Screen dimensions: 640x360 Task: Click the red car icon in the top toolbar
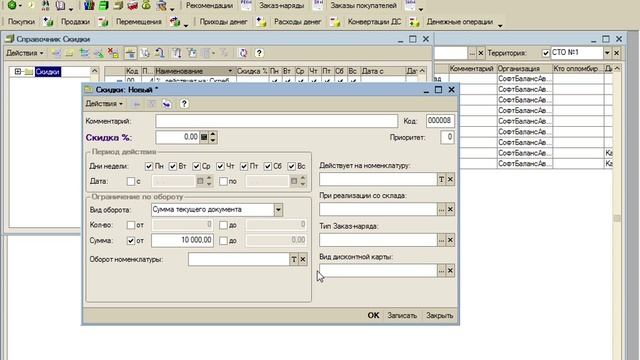coord(132,5)
